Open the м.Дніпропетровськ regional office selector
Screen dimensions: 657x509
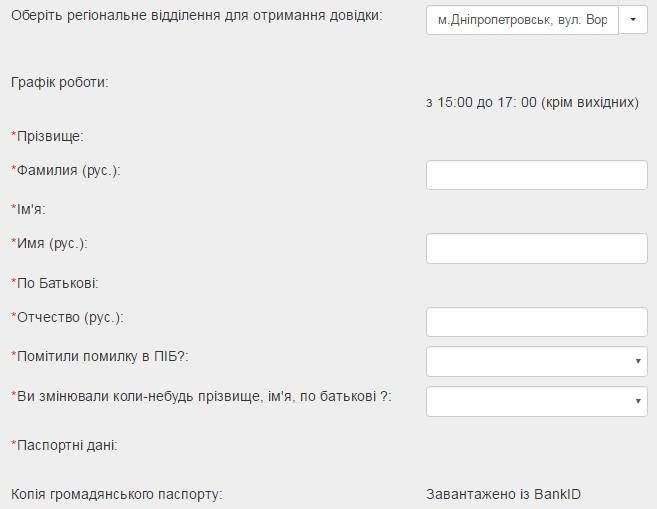[x=522, y=20]
